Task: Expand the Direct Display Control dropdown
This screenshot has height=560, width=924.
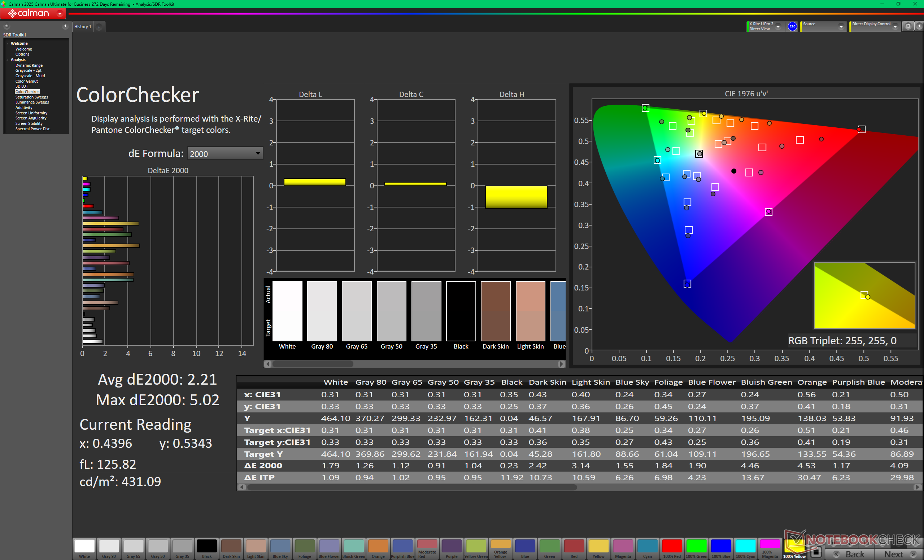Action: [x=895, y=27]
